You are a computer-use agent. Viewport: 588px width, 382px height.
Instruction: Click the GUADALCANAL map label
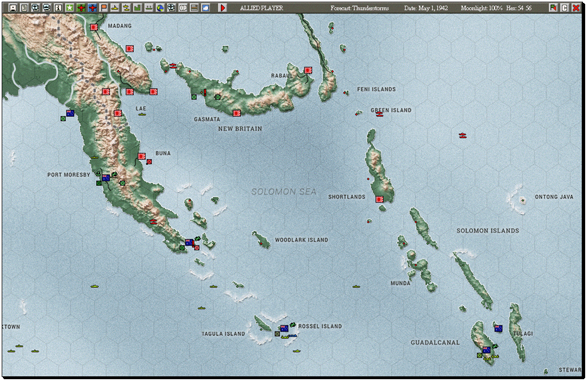435,342
